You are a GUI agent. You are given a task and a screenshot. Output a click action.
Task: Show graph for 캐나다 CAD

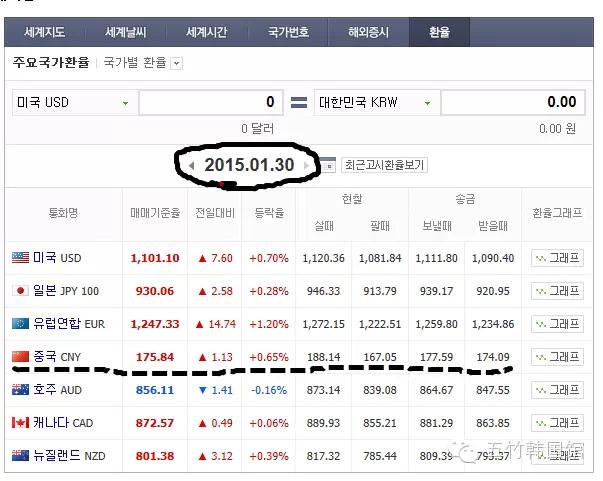point(556,423)
